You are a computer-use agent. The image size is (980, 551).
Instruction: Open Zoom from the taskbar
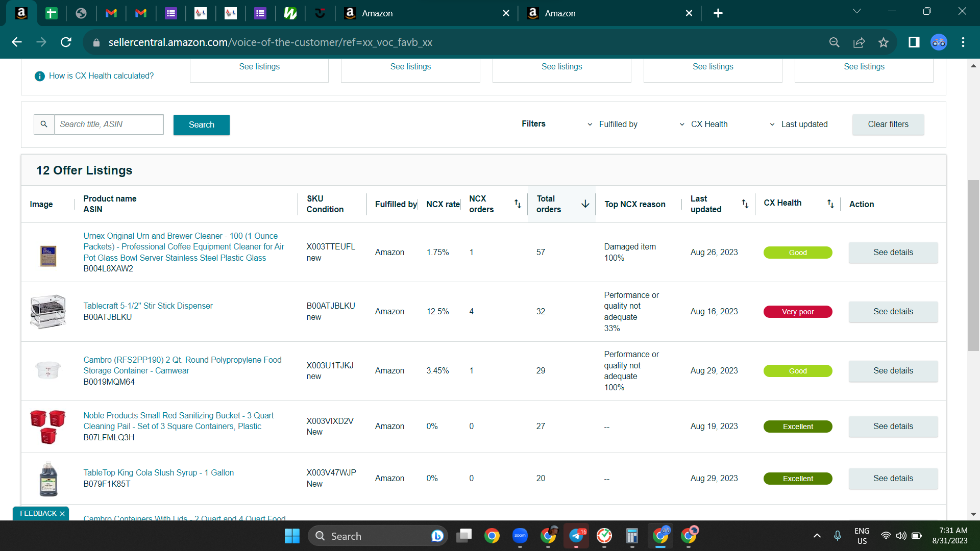click(x=520, y=536)
